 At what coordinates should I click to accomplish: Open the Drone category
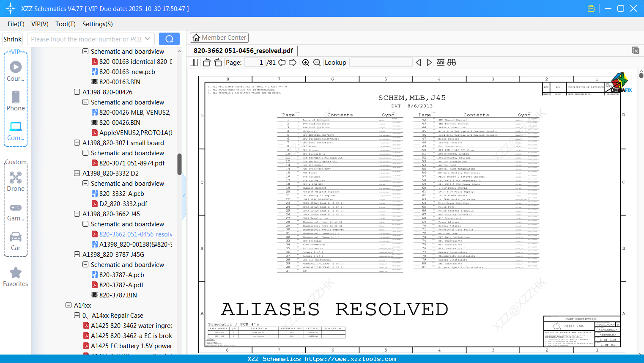click(16, 181)
